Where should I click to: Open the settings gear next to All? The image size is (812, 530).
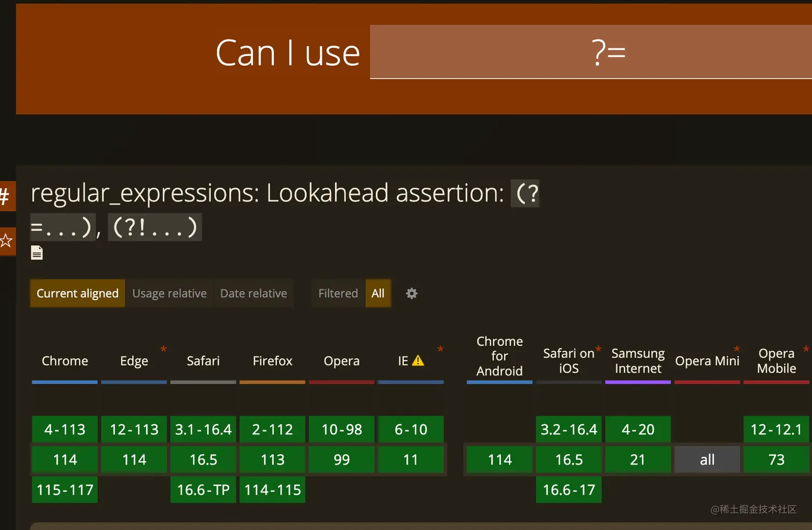pyautogui.click(x=411, y=293)
